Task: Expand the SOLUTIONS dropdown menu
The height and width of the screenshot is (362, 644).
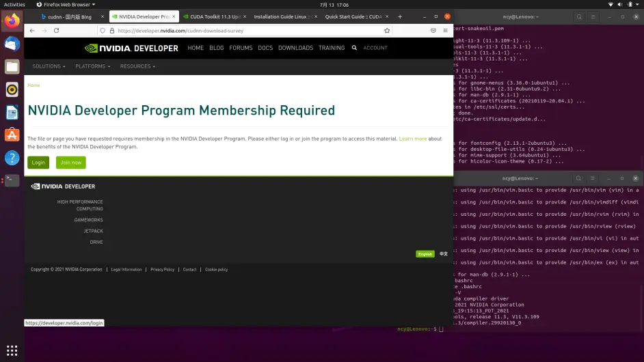Action: [49, 66]
